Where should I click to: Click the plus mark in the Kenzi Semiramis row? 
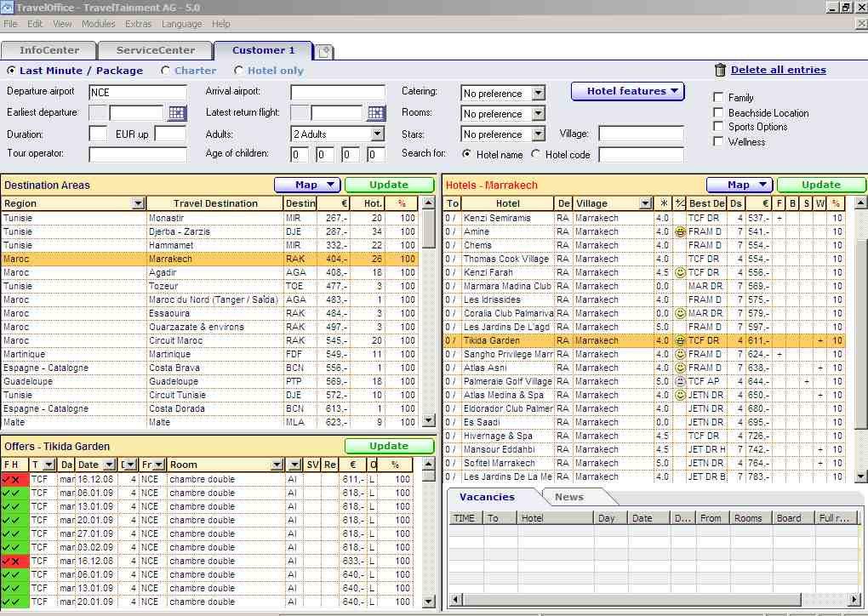pos(779,218)
